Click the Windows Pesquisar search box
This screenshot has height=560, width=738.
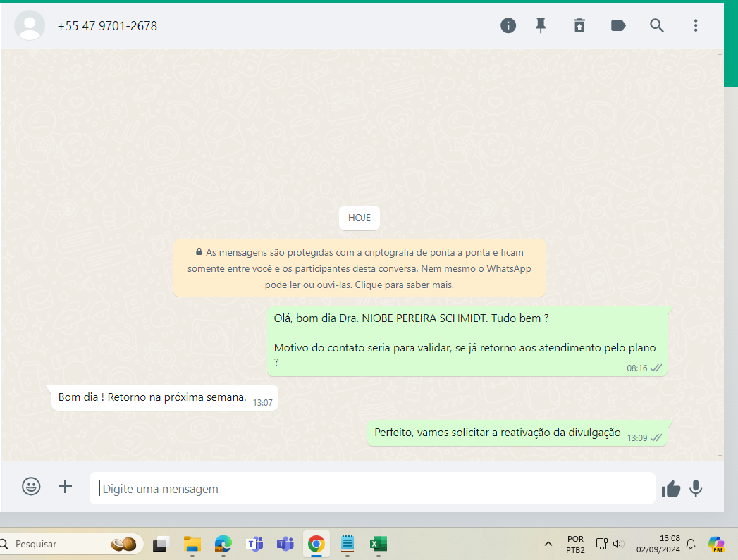coord(70,544)
